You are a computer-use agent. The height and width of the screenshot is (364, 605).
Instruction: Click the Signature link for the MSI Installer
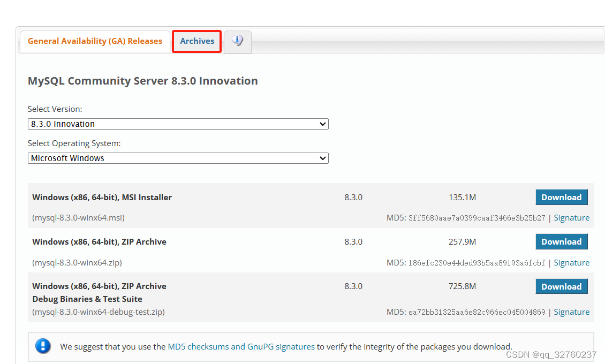pos(571,217)
